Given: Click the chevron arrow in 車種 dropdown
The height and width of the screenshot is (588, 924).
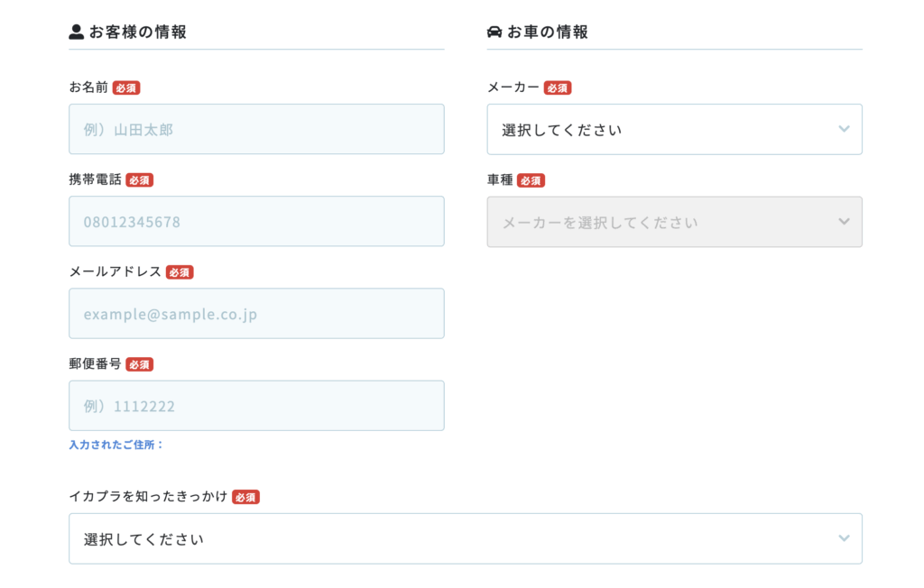Looking at the screenshot, I should pyautogui.click(x=844, y=222).
